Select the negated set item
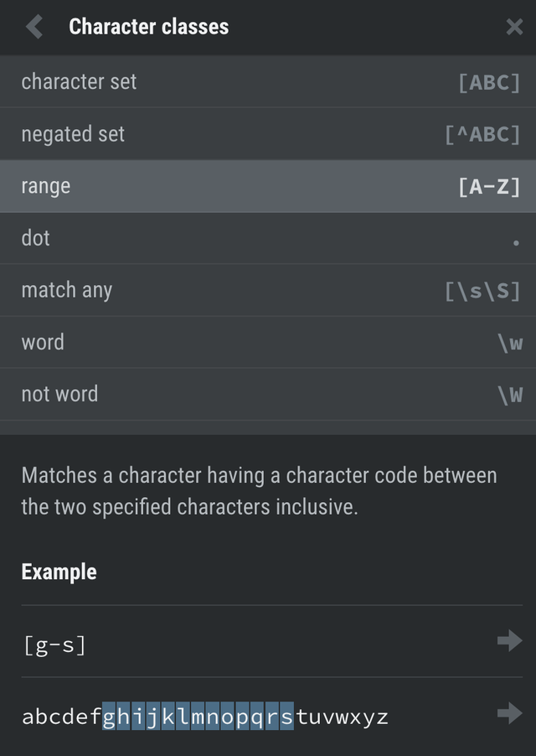Screen dimensions: 536x756 (x=73, y=133)
